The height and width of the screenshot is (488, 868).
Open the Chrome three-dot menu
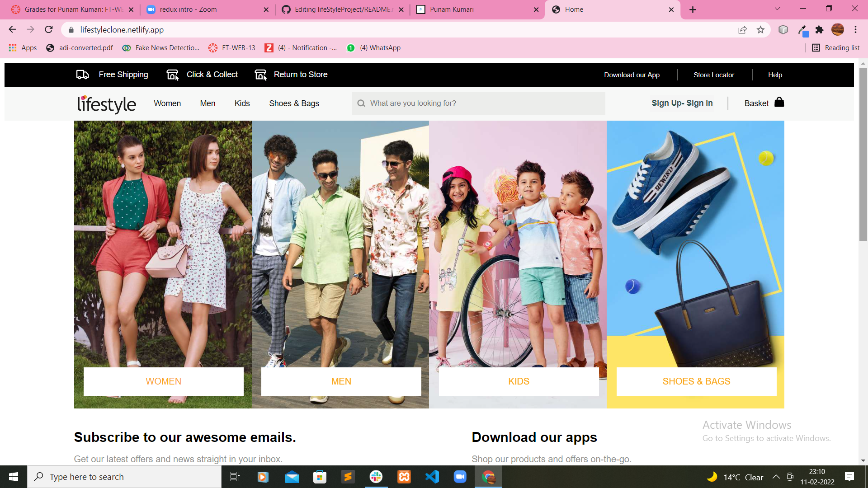click(x=855, y=30)
